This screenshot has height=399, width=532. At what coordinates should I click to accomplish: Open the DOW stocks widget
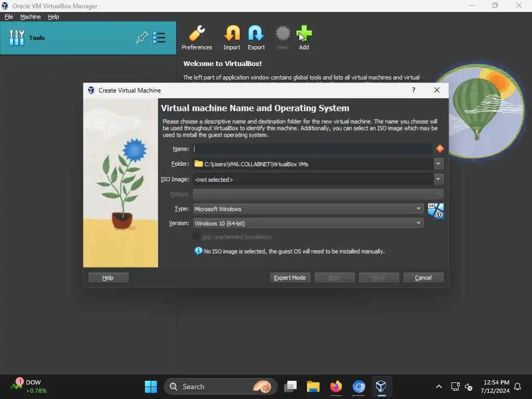29,387
